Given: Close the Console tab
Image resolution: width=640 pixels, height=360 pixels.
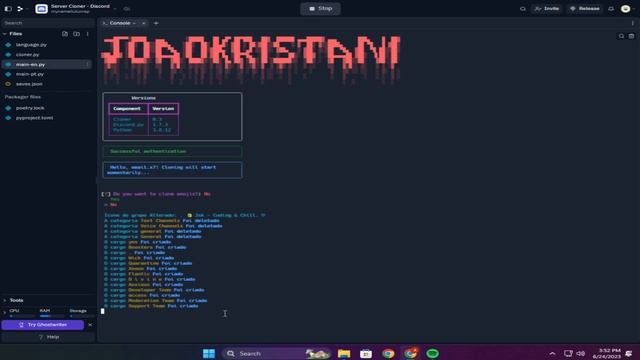Looking at the screenshot, I should point(143,23).
